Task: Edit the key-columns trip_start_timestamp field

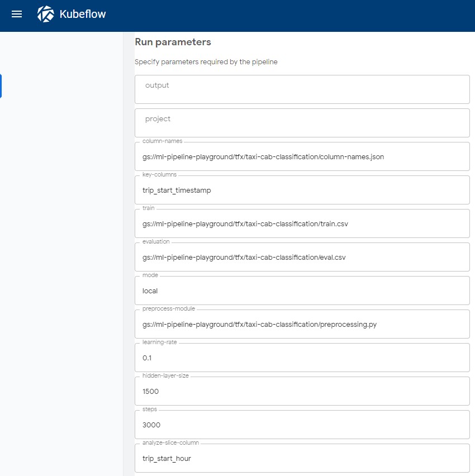Action: 302,190
